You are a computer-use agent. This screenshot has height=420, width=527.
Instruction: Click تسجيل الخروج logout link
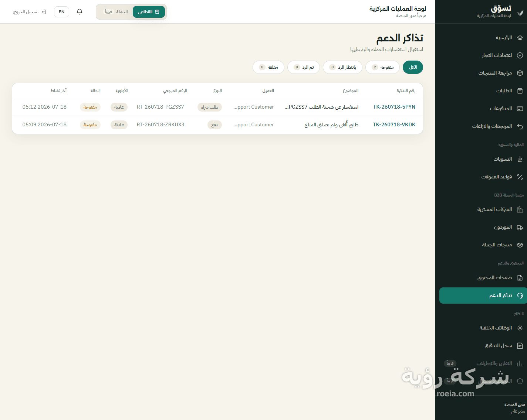click(30, 12)
